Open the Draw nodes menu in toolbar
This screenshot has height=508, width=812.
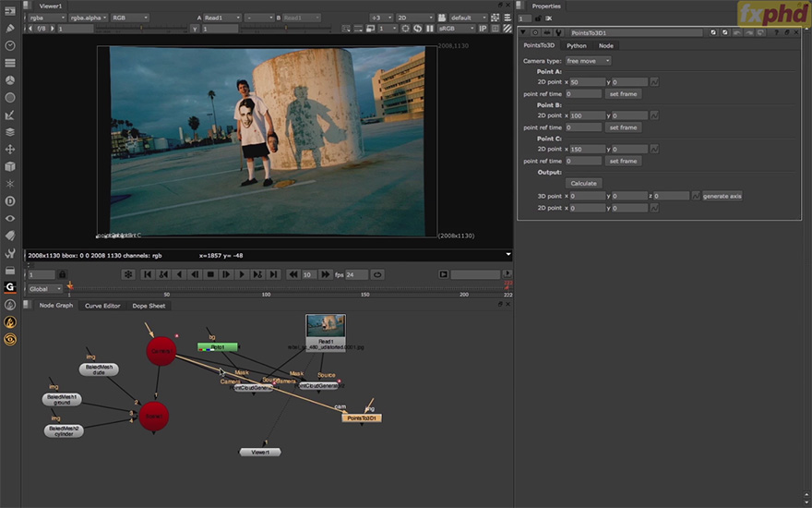(10, 29)
